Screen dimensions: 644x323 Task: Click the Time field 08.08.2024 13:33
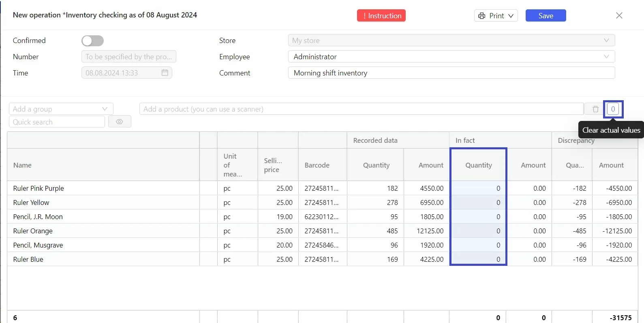pyautogui.click(x=126, y=73)
